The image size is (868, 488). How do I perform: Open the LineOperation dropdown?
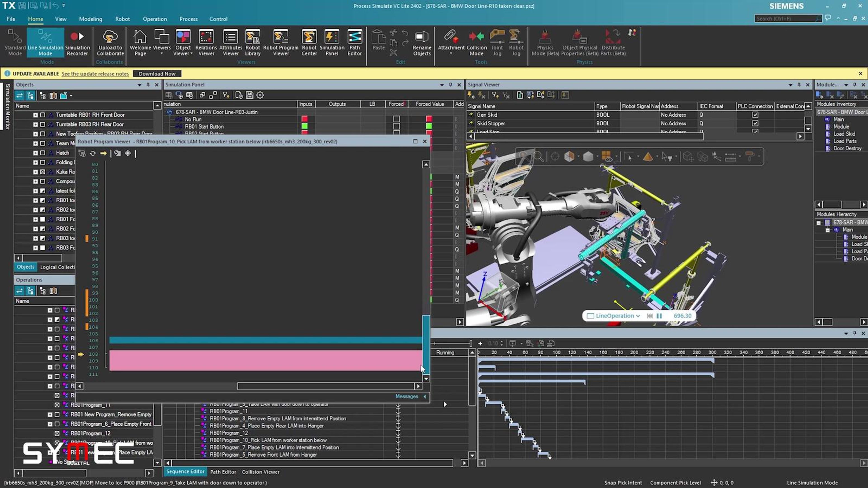click(637, 316)
